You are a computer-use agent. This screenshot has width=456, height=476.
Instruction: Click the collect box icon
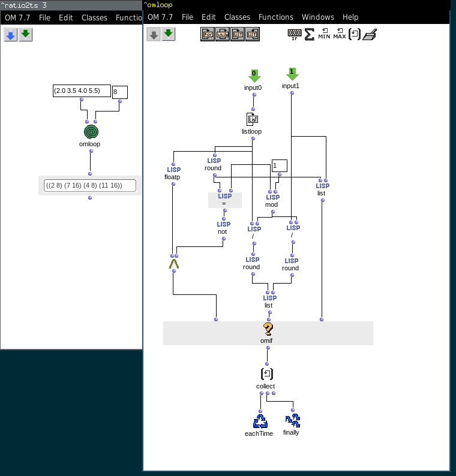coord(266,374)
